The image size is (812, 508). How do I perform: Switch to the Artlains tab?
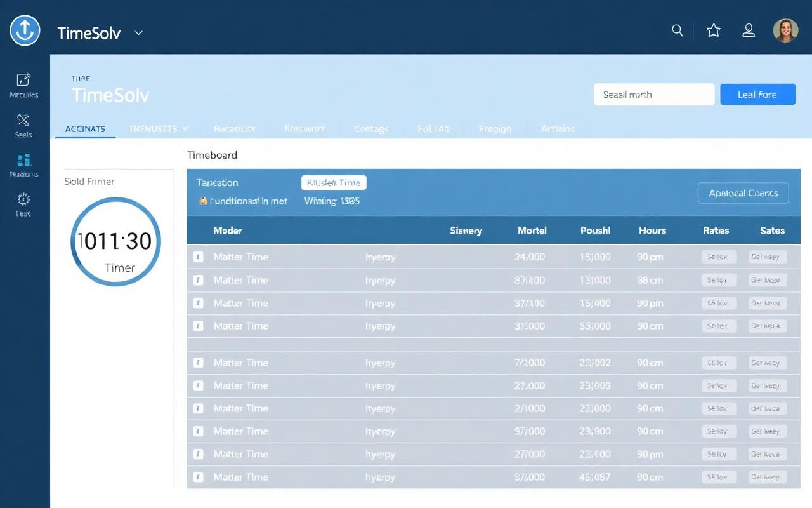(558, 129)
